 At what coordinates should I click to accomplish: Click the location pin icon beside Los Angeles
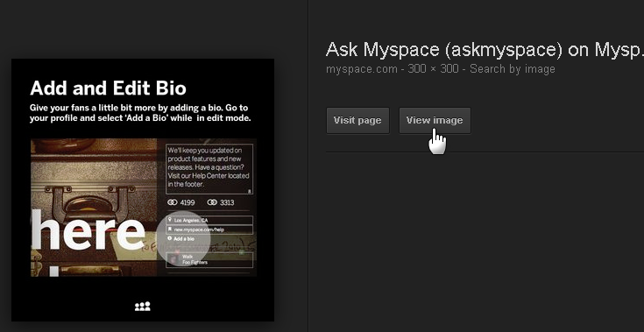coord(170,220)
